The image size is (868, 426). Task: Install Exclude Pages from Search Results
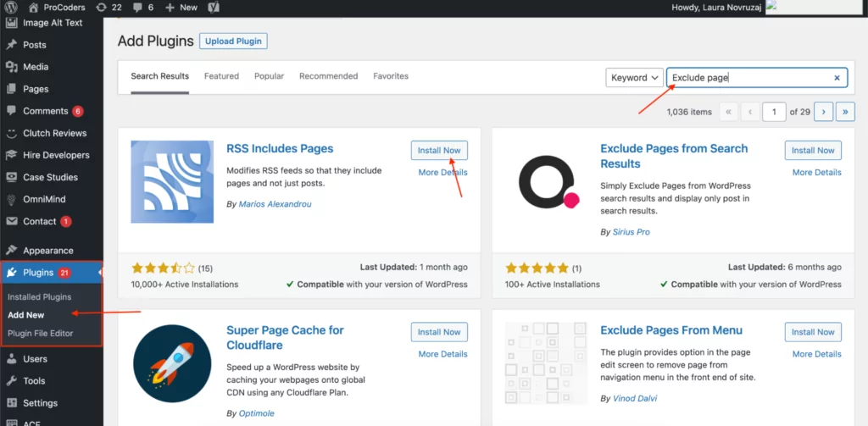click(x=813, y=151)
